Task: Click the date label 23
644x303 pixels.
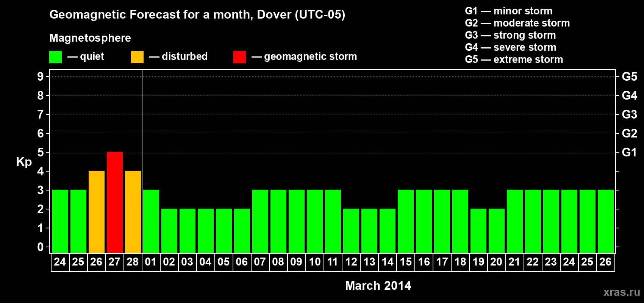Action: [551, 262]
